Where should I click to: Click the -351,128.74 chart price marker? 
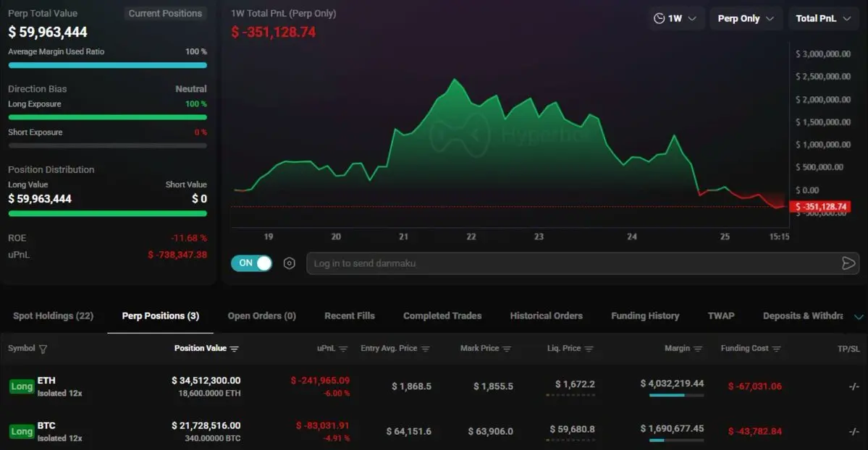[x=819, y=206]
